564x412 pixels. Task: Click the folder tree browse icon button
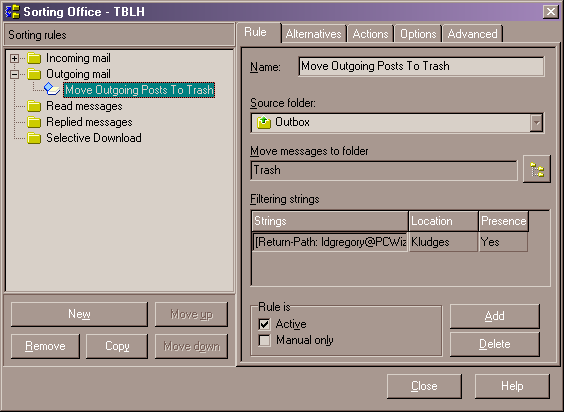pos(537,169)
